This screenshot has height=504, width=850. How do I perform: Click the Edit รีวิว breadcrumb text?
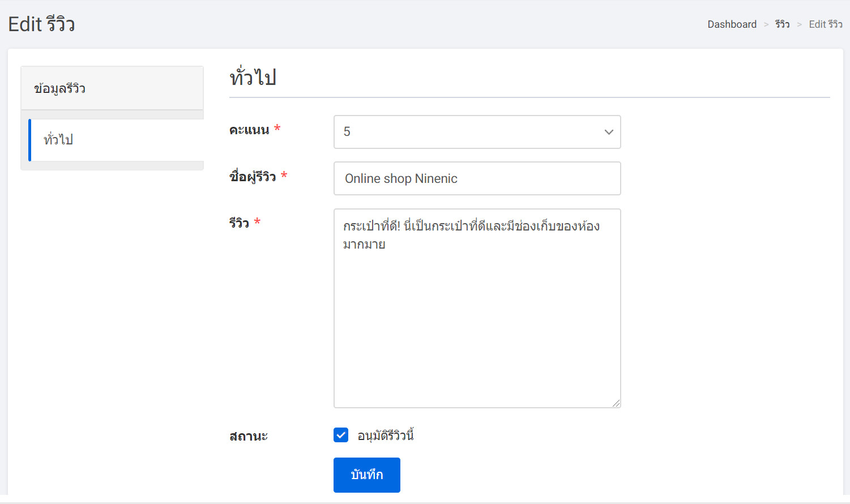(x=826, y=24)
